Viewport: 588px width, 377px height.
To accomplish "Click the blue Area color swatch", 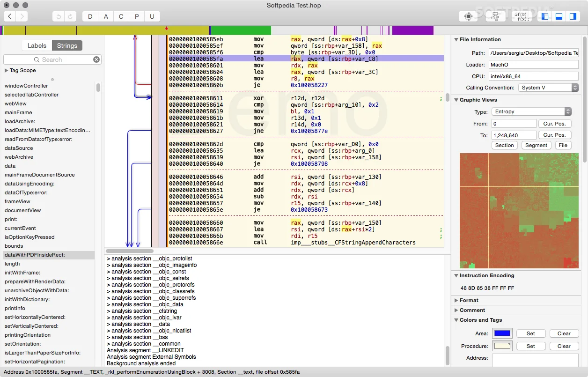I will pyautogui.click(x=502, y=333).
